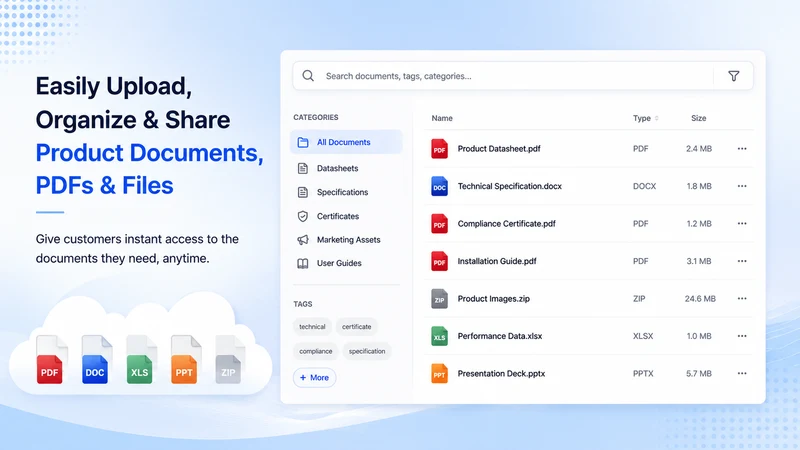Viewport: 800px width, 450px height.
Task: Select the certificate tag
Action: (357, 327)
